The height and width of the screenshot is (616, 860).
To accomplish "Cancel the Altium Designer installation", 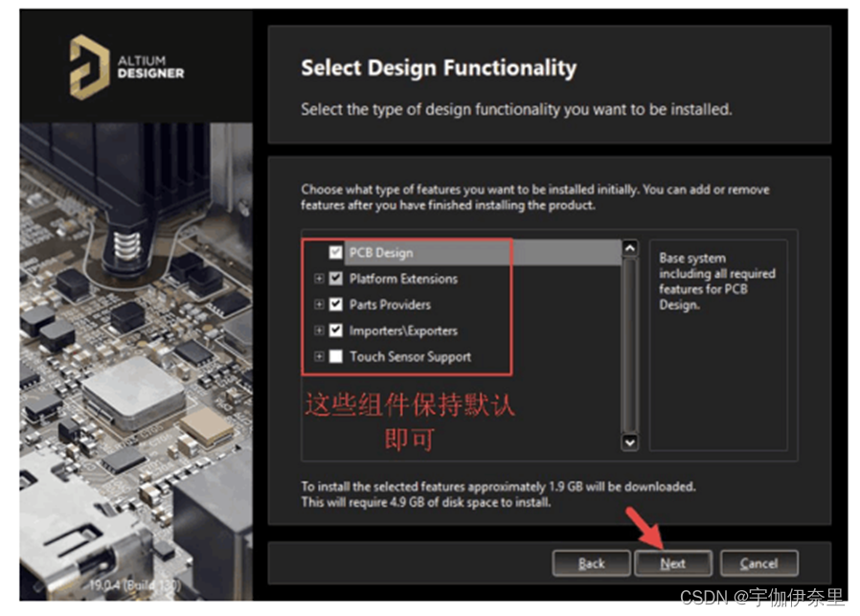I will tap(759, 563).
